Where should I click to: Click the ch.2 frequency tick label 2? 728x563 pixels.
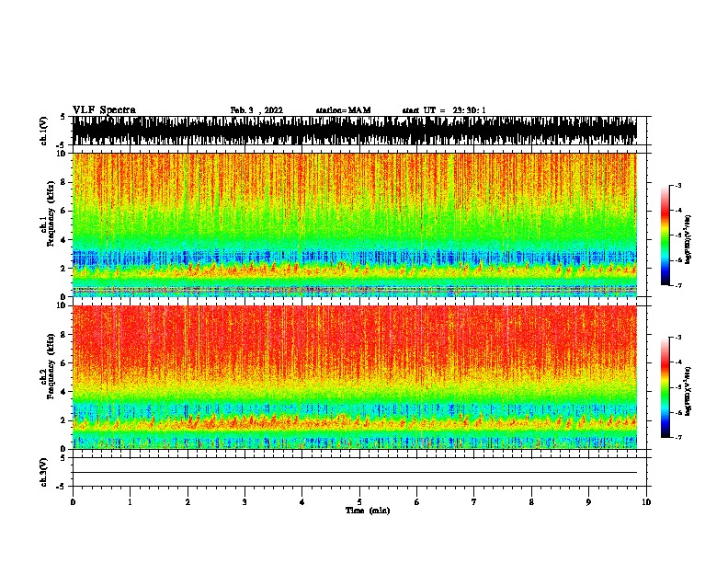(65, 420)
